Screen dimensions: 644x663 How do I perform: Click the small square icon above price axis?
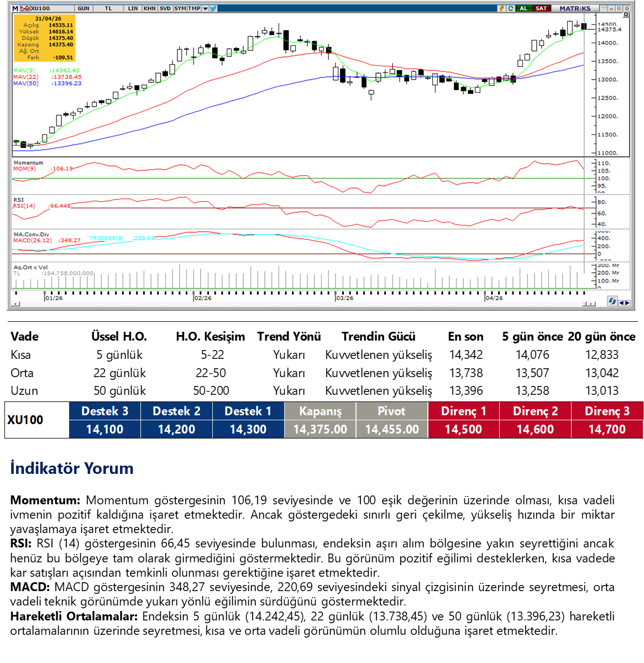[626, 15]
